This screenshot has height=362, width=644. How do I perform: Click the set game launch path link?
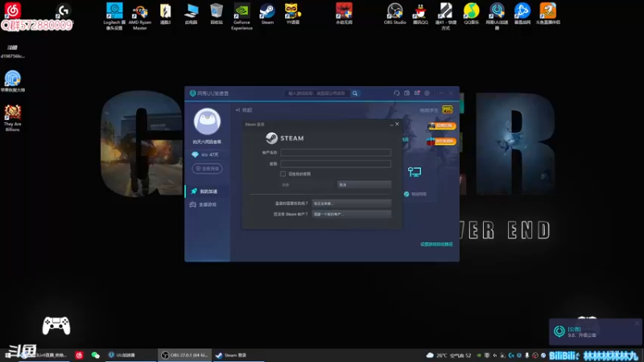pyautogui.click(x=436, y=245)
